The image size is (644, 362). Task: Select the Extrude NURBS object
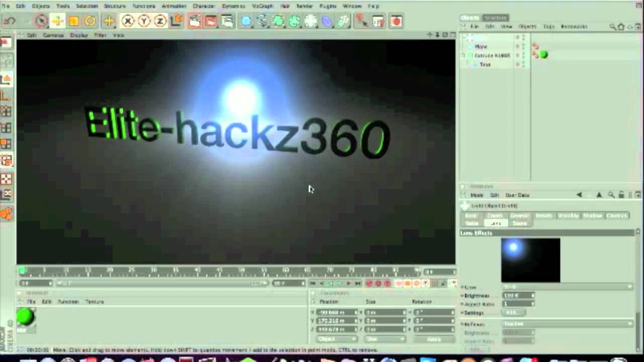pyautogui.click(x=492, y=55)
